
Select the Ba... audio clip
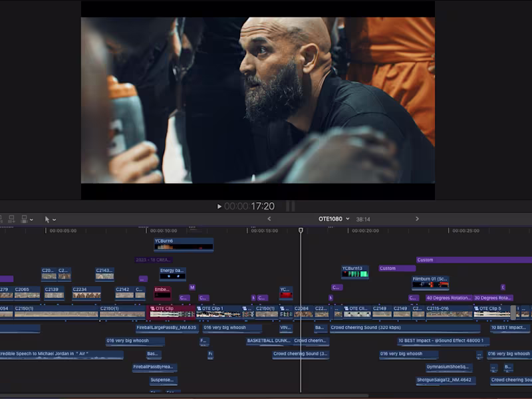click(x=321, y=328)
